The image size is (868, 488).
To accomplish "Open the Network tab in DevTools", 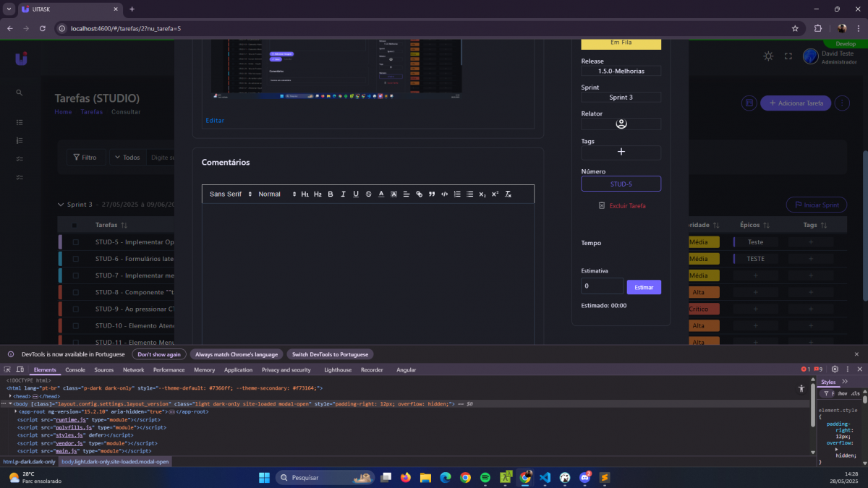I will coord(133,370).
